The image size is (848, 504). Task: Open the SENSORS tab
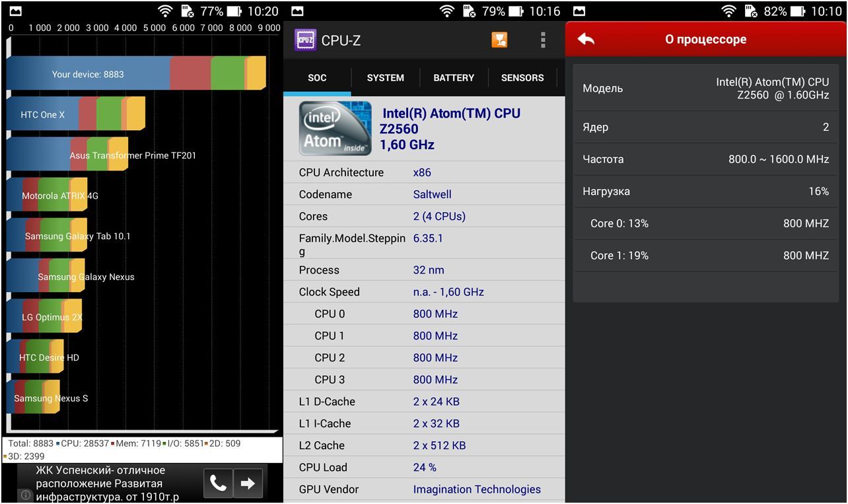(x=522, y=78)
